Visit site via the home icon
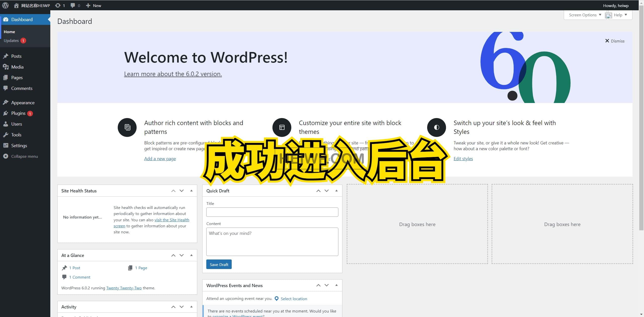Viewport: 644px width, 317px height. point(16,5)
